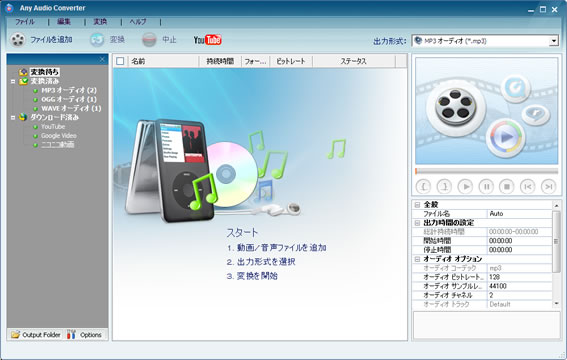Click the ステータス column header

(354, 61)
